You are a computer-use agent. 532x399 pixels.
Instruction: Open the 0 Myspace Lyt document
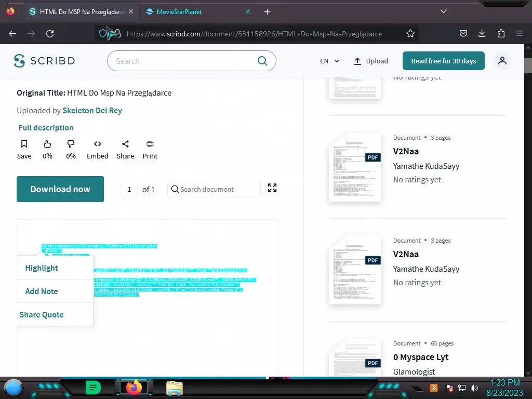[421, 357]
